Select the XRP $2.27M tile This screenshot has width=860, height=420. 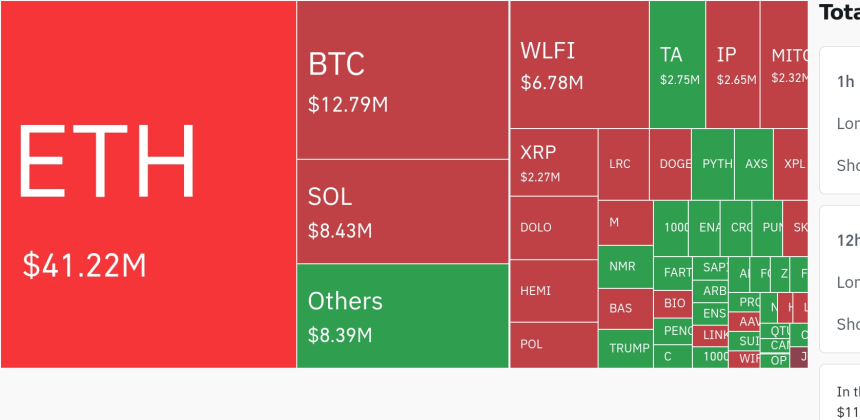553,162
